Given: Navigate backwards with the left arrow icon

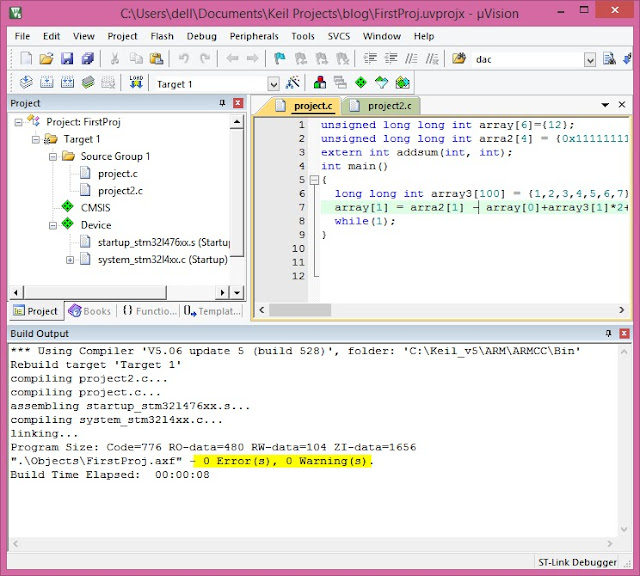Looking at the screenshot, I should pyautogui.click(x=232, y=59).
